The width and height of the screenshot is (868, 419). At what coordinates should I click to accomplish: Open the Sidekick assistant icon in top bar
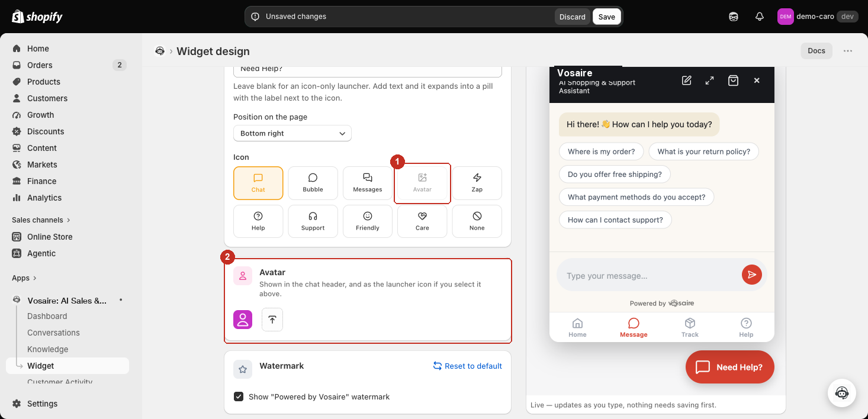(734, 17)
